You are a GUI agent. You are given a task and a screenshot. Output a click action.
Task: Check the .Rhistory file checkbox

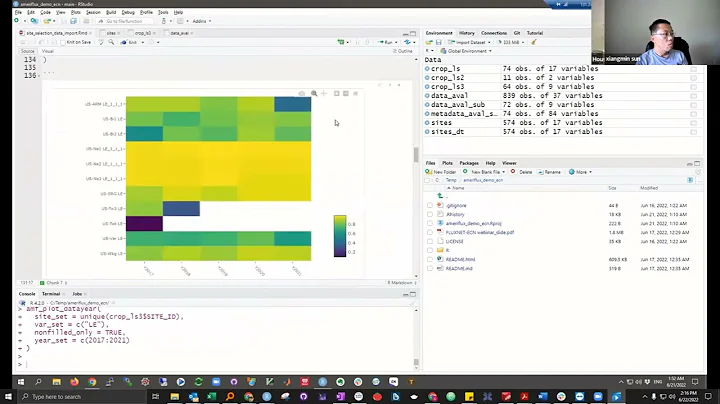(429, 214)
